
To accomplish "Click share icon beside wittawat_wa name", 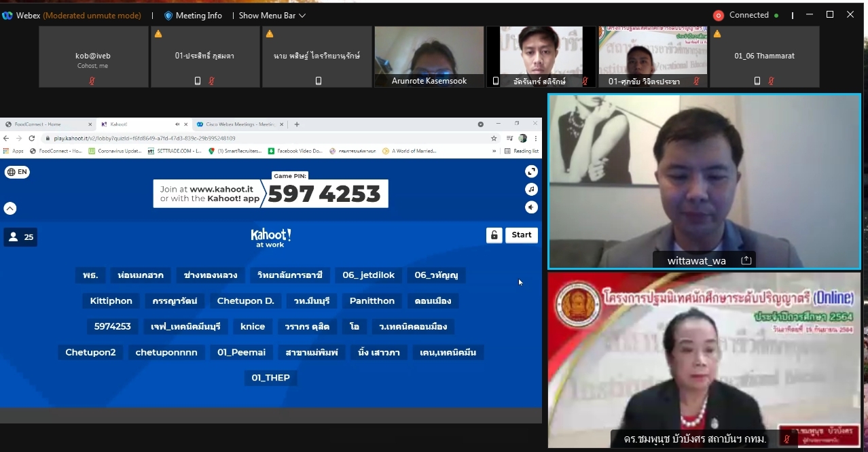I will pos(746,260).
